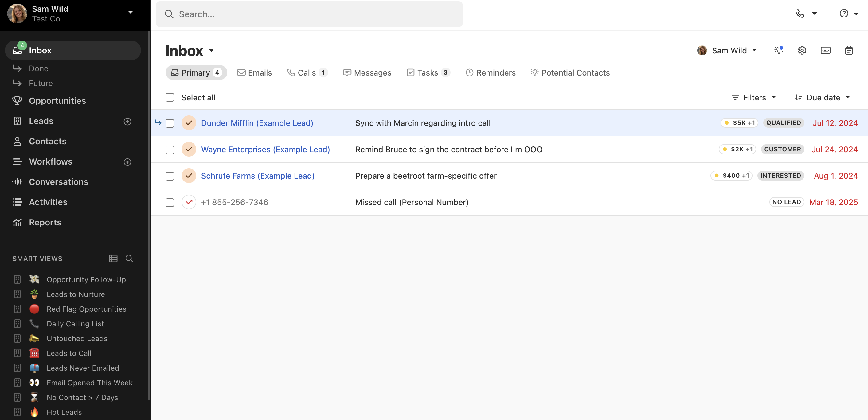The height and width of the screenshot is (420, 868).
Task: Select the Schrute Farms row checkbox
Action: coord(170,176)
